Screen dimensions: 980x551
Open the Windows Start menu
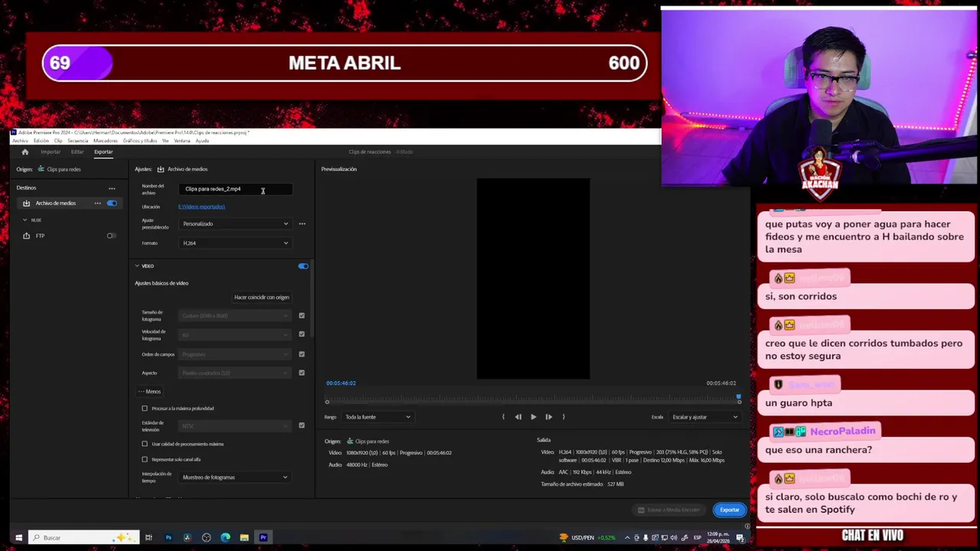pos(18,537)
